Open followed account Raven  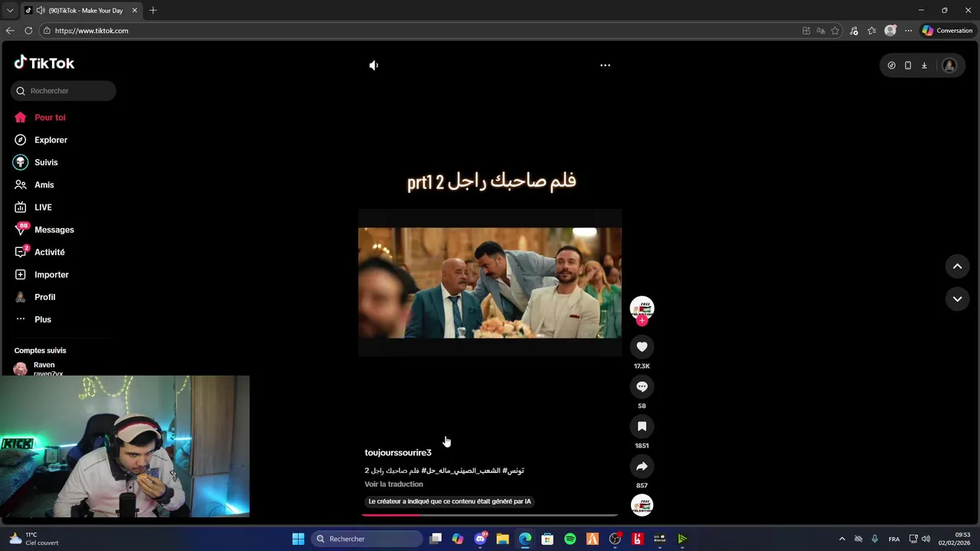click(44, 368)
